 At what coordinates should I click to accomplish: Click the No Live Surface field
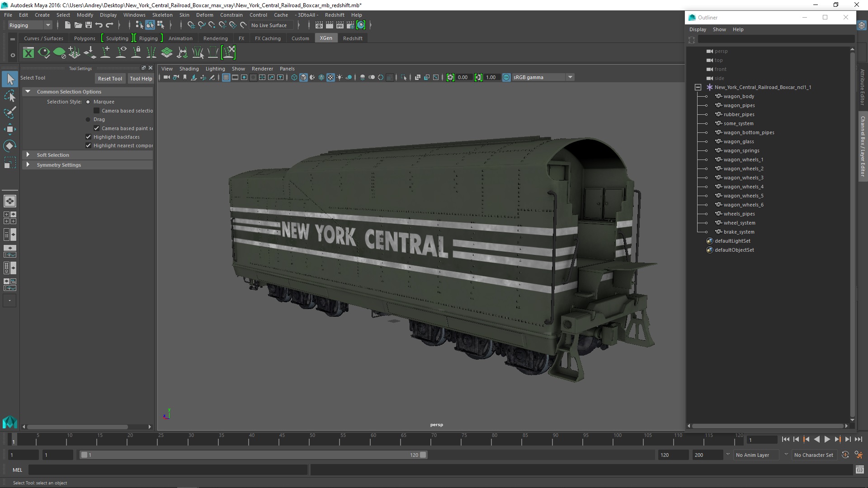click(x=271, y=25)
